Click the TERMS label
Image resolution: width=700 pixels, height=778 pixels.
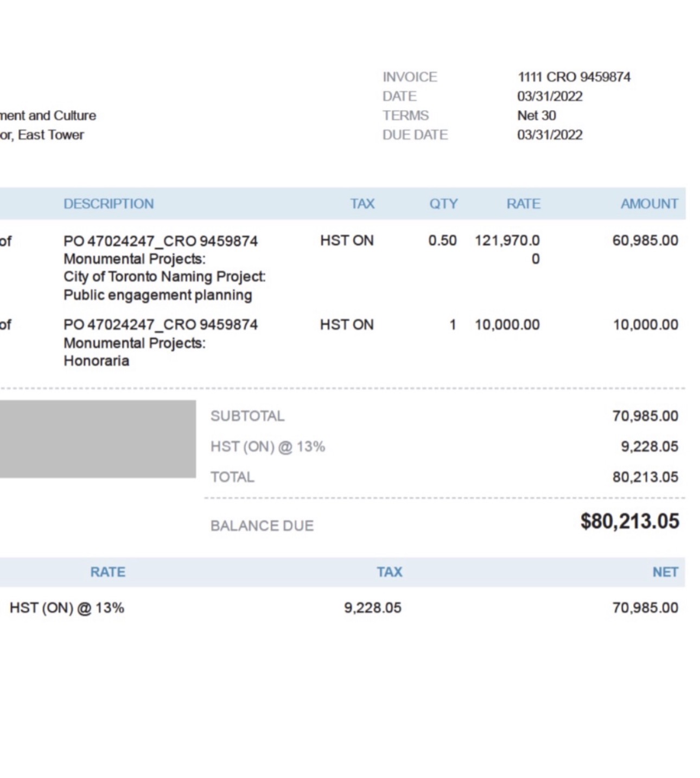[x=405, y=115]
